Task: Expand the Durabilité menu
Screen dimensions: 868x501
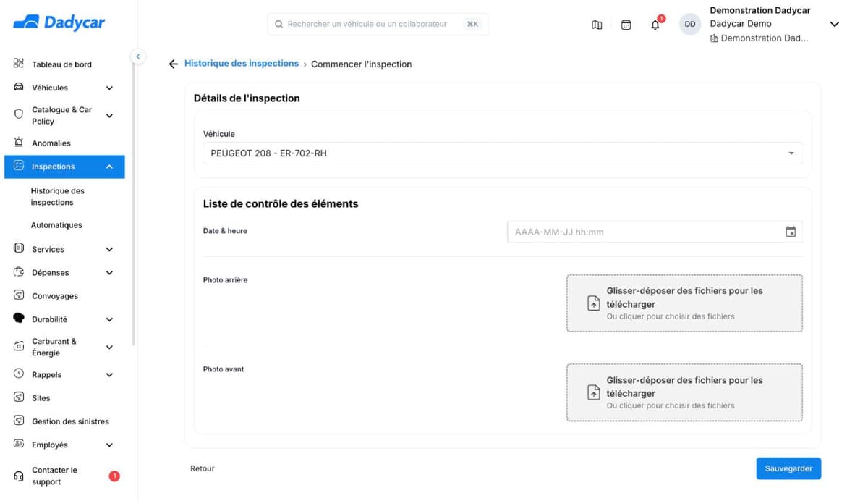Action: pyautogui.click(x=109, y=319)
